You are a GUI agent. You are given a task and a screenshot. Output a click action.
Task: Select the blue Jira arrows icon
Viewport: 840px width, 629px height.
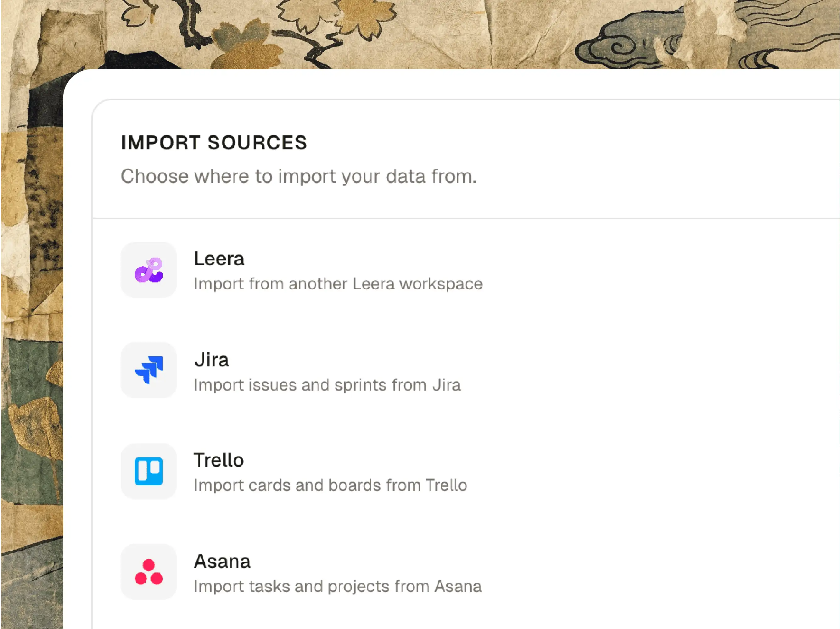click(148, 371)
